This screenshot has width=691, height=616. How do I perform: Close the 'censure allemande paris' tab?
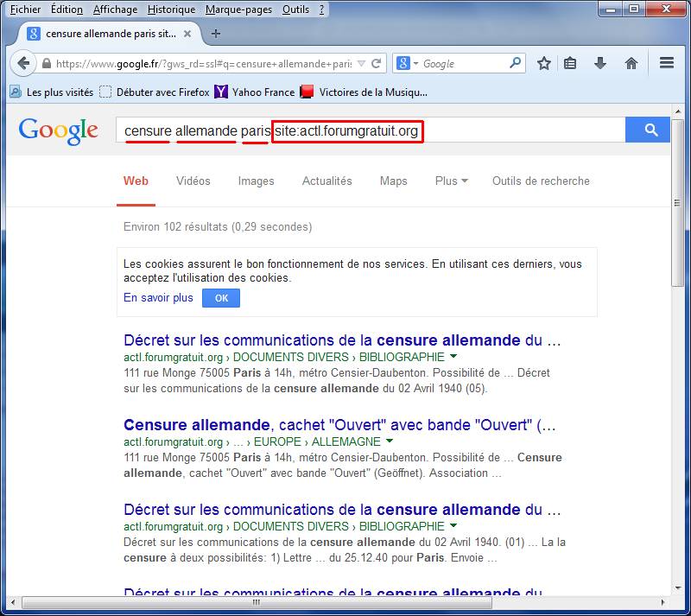(x=187, y=34)
